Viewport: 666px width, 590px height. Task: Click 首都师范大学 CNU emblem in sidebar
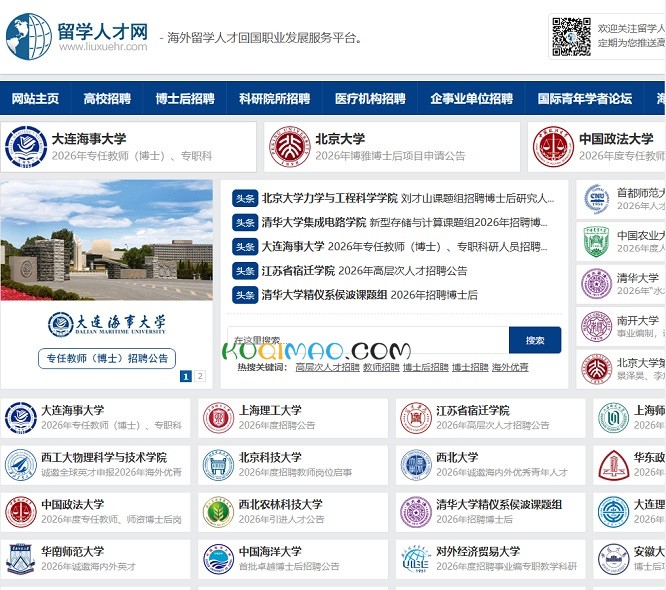pyautogui.click(x=596, y=199)
